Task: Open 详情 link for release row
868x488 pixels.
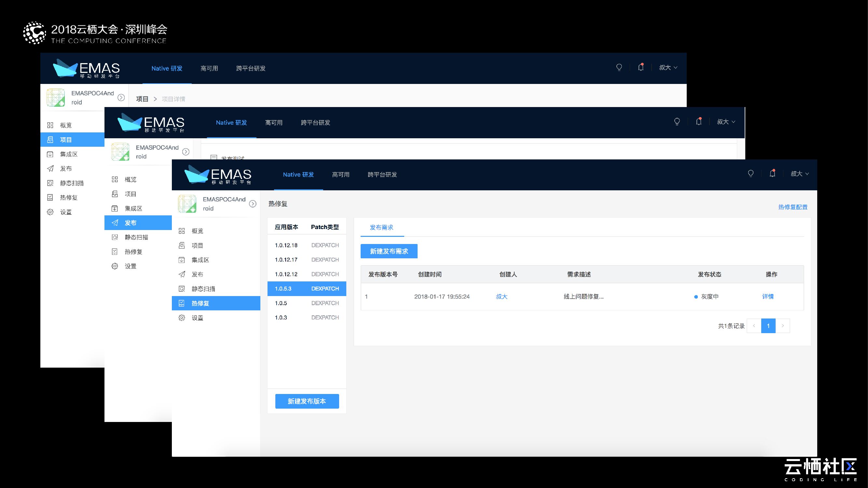Action: (767, 296)
